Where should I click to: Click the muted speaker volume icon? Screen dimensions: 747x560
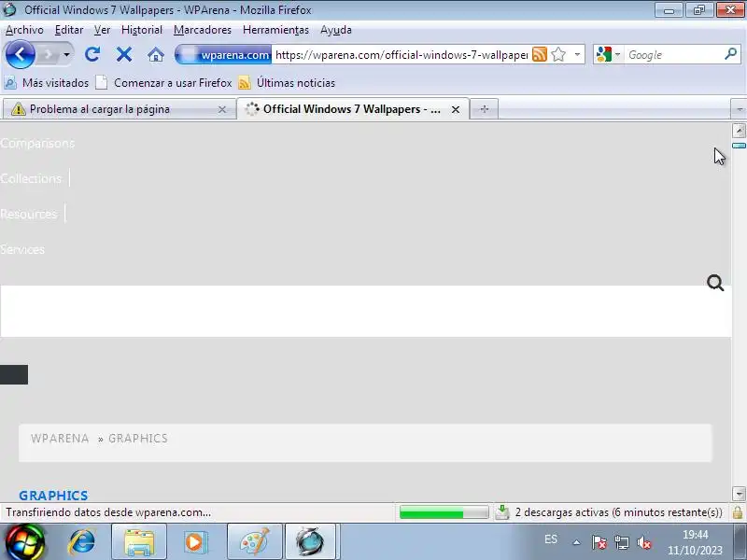(x=643, y=542)
